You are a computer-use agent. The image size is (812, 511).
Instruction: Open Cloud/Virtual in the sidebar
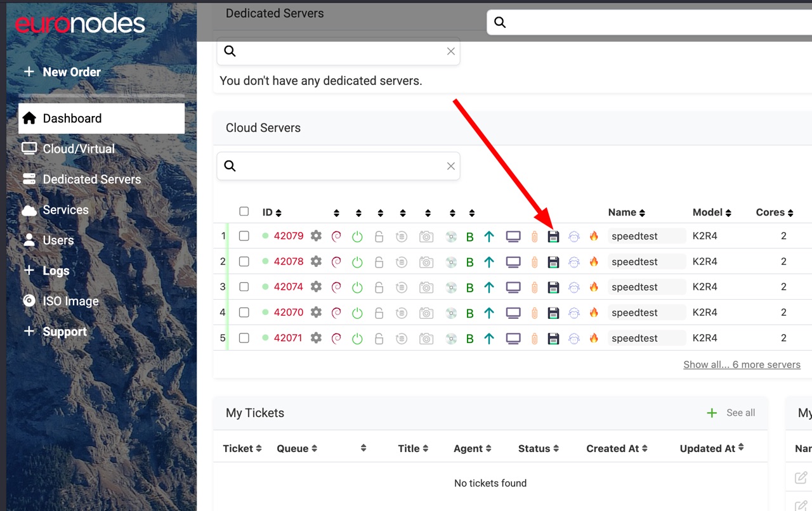coord(79,149)
